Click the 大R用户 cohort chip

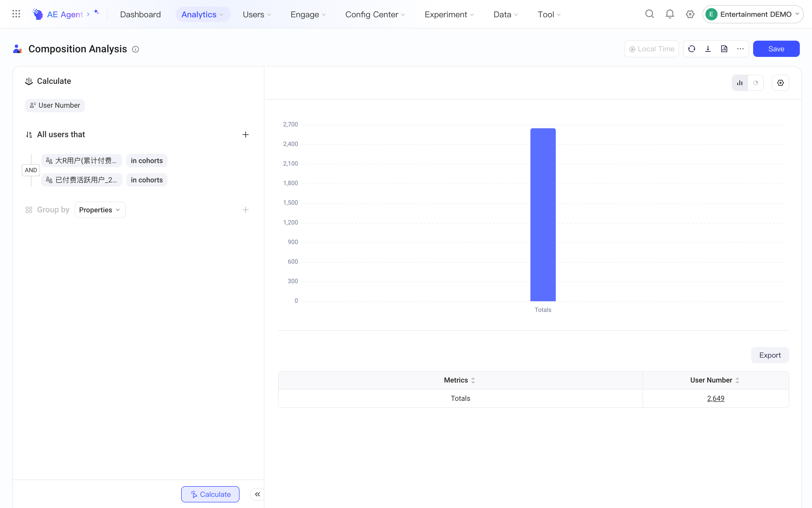tap(81, 161)
